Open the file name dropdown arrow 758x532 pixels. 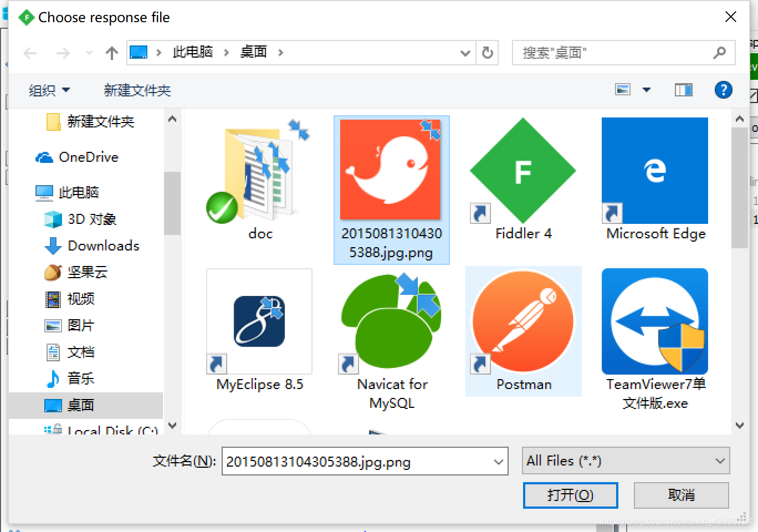(499, 462)
